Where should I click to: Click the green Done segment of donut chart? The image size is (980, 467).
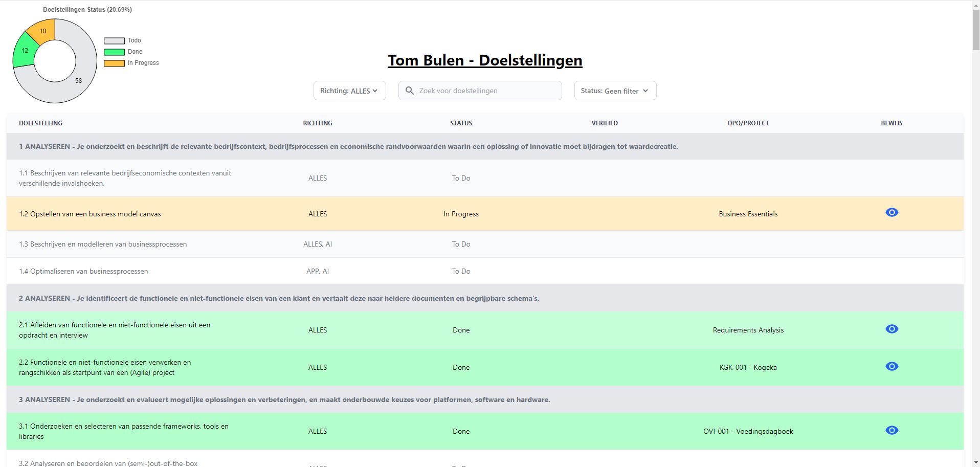click(x=24, y=52)
